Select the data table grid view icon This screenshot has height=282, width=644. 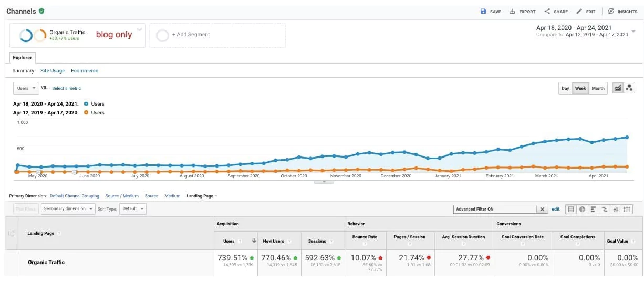(571, 209)
